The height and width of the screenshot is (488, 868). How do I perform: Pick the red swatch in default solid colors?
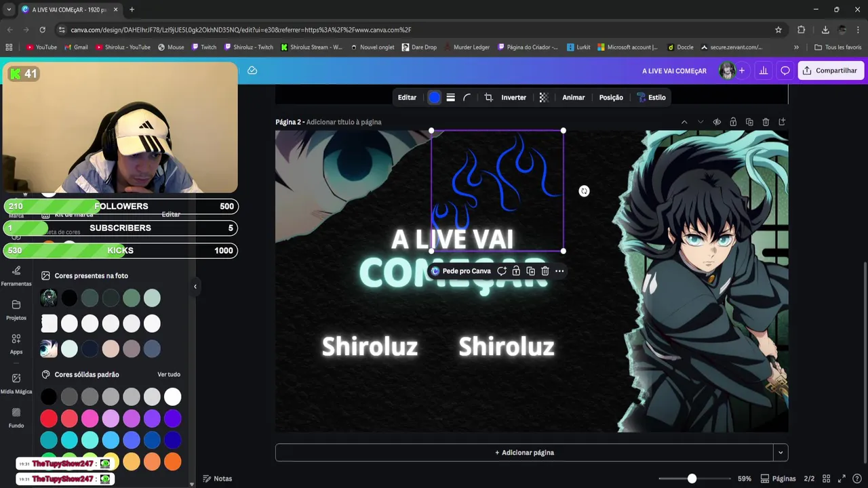point(49,418)
